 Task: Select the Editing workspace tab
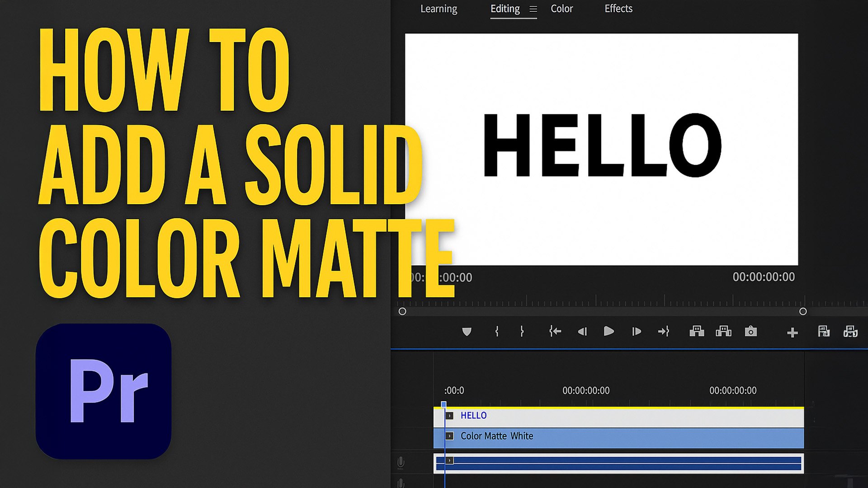[x=505, y=9]
